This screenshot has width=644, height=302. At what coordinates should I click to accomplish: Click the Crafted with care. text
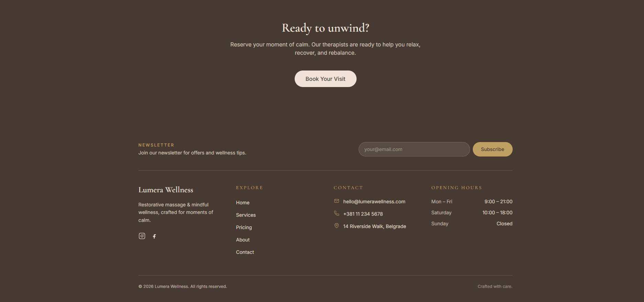click(x=495, y=287)
